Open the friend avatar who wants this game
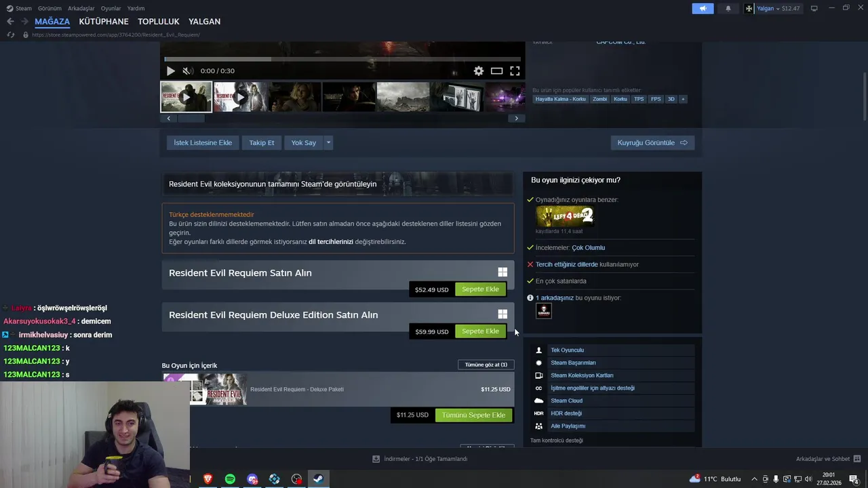 tap(544, 310)
